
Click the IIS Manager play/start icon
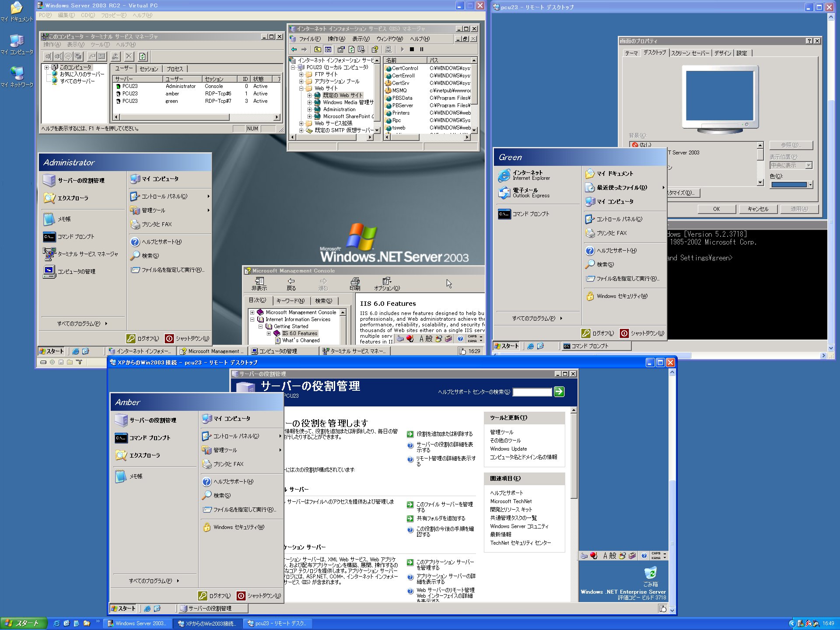click(402, 49)
